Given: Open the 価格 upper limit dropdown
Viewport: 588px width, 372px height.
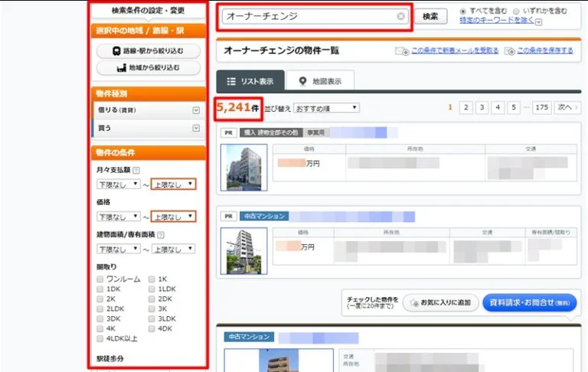Looking at the screenshot, I should click(x=173, y=217).
